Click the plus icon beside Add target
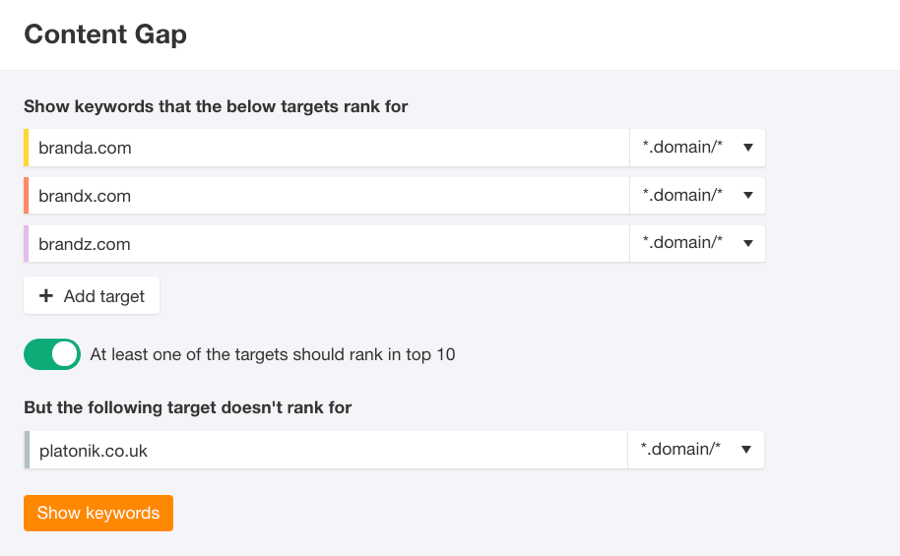The width and height of the screenshot is (900, 556). pos(46,296)
